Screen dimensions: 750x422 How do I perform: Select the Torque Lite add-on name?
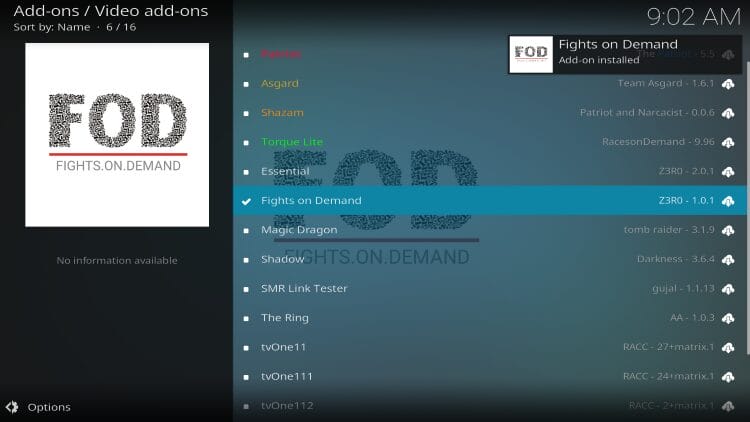tap(292, 142)
